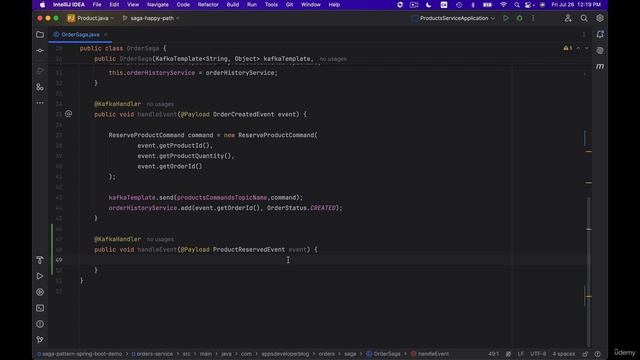Go to next highlighted error arrow
Image resolution: width=640 pixels, height=360 pixels.
[587, 48]
